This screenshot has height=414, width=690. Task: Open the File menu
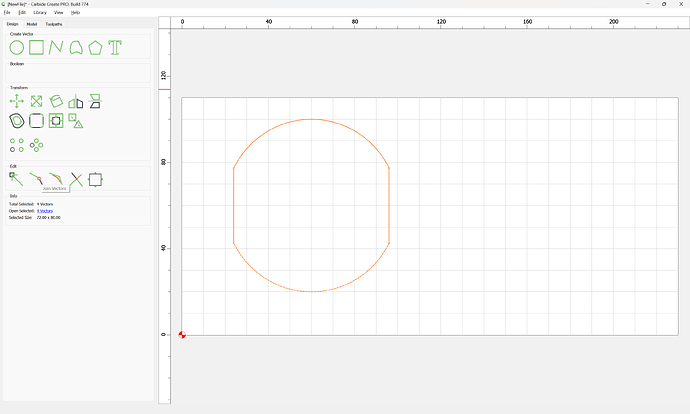pos(7,13)
